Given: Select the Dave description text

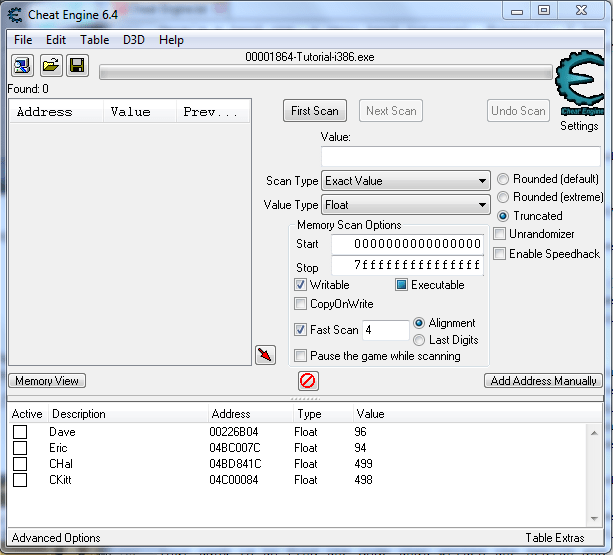Looking at the screenshot, I should (62, 432).
